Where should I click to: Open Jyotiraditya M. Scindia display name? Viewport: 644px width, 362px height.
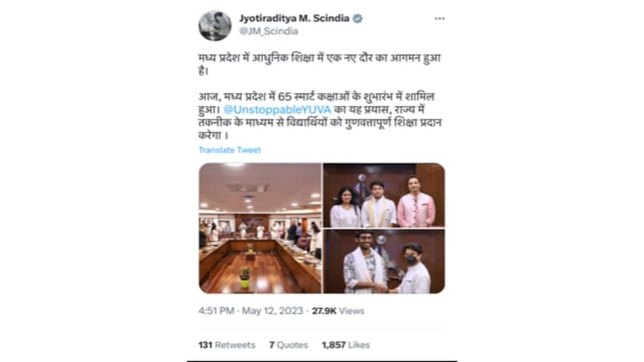point(294,19)
